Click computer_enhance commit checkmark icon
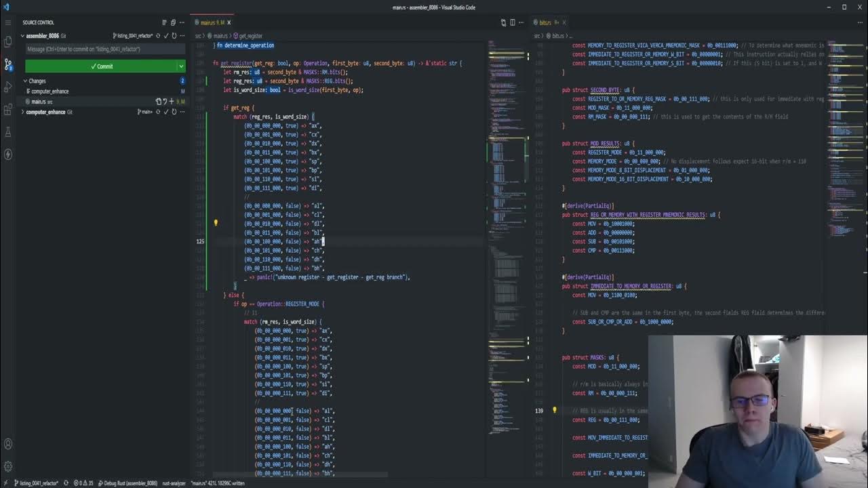 point(166,112)
